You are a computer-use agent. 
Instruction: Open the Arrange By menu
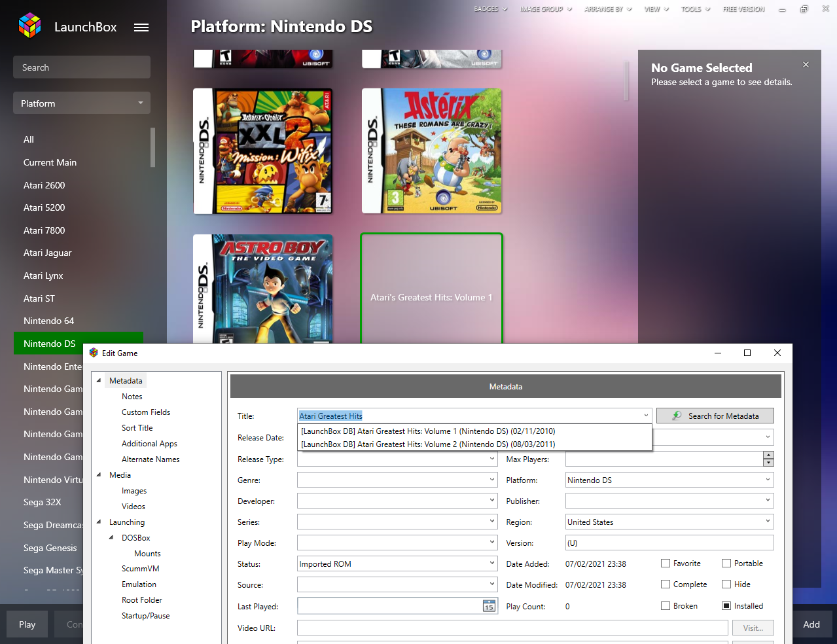[608, 9]
